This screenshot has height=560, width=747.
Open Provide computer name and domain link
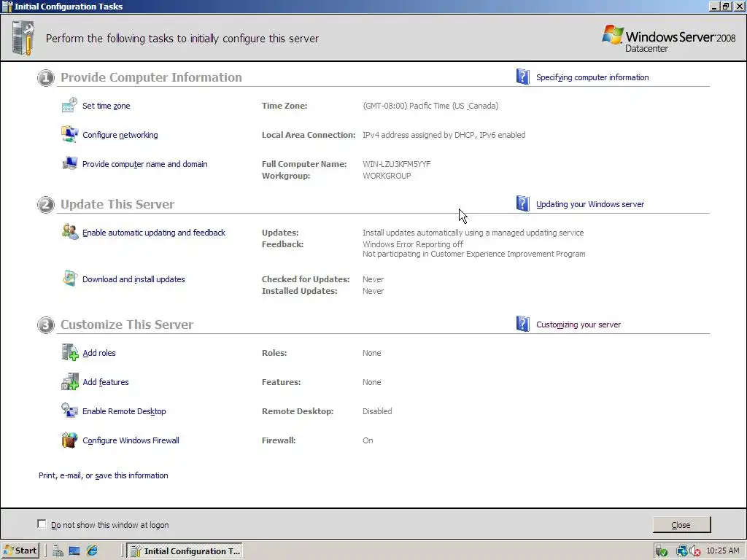[x=145, y=164]
